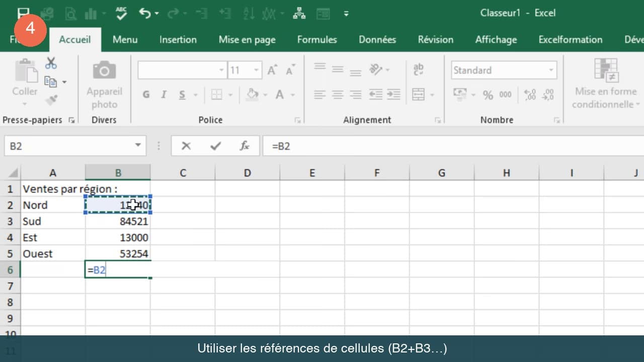Click the increase decimal icon
The width and height of the screenshot is (644, 362).
(530, 95)
